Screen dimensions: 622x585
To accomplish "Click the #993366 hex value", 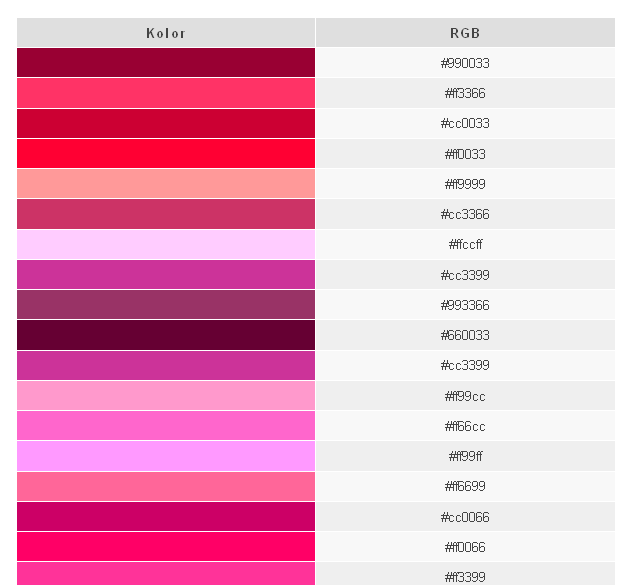I will point(465,305).
